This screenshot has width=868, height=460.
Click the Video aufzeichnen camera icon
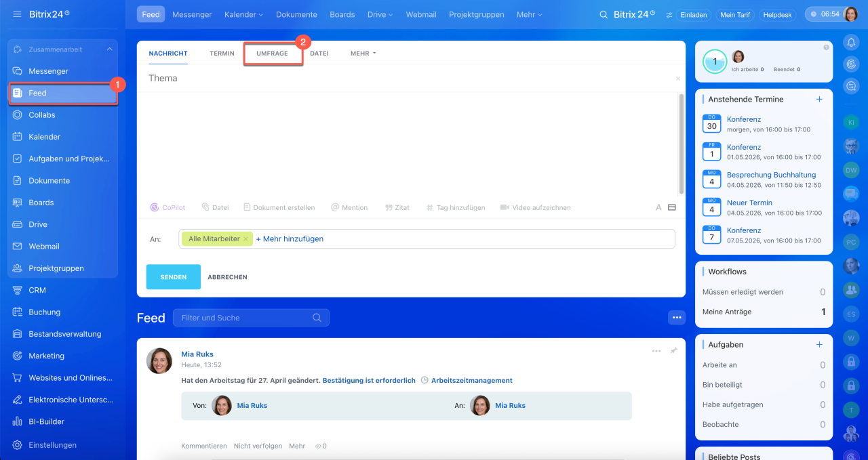[505, 208]
